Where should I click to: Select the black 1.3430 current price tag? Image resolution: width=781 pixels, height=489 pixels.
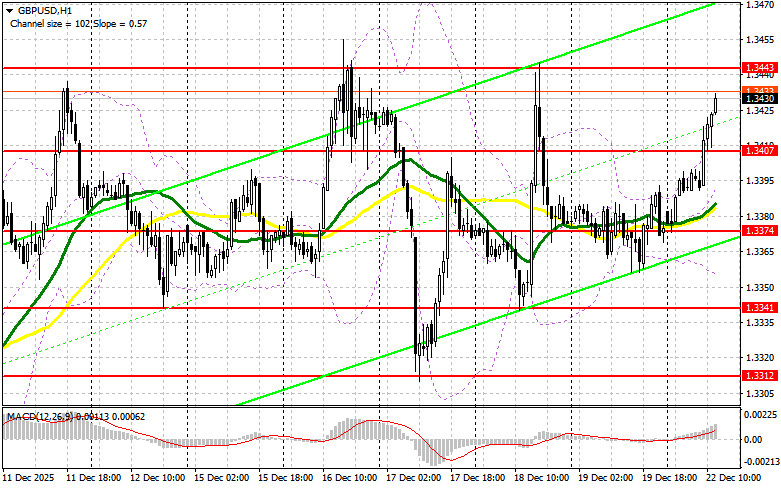760,99
